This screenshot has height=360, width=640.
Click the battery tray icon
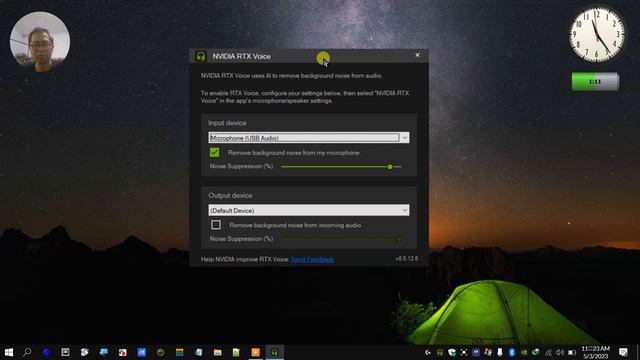(x=572, y=352)
